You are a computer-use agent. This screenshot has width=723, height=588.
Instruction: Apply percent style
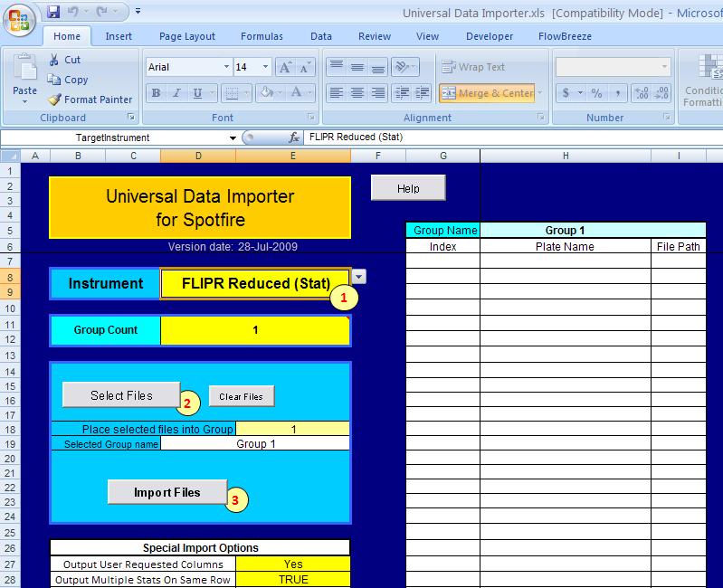596,93
